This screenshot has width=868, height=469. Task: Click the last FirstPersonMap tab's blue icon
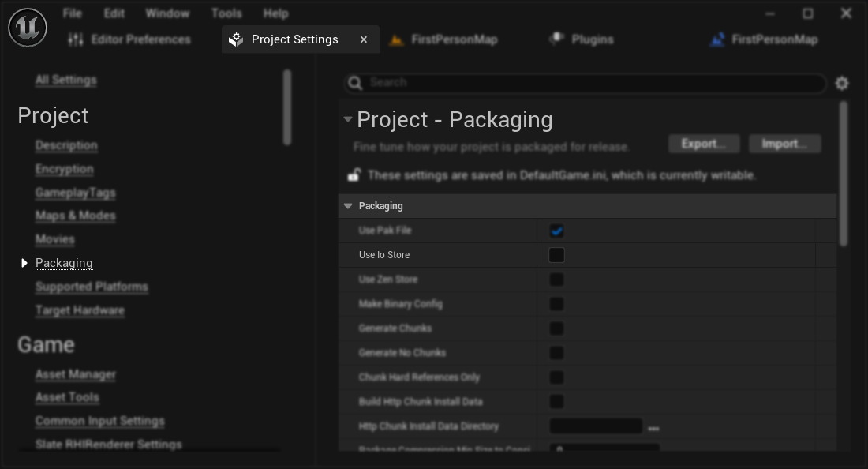[716, 39]
